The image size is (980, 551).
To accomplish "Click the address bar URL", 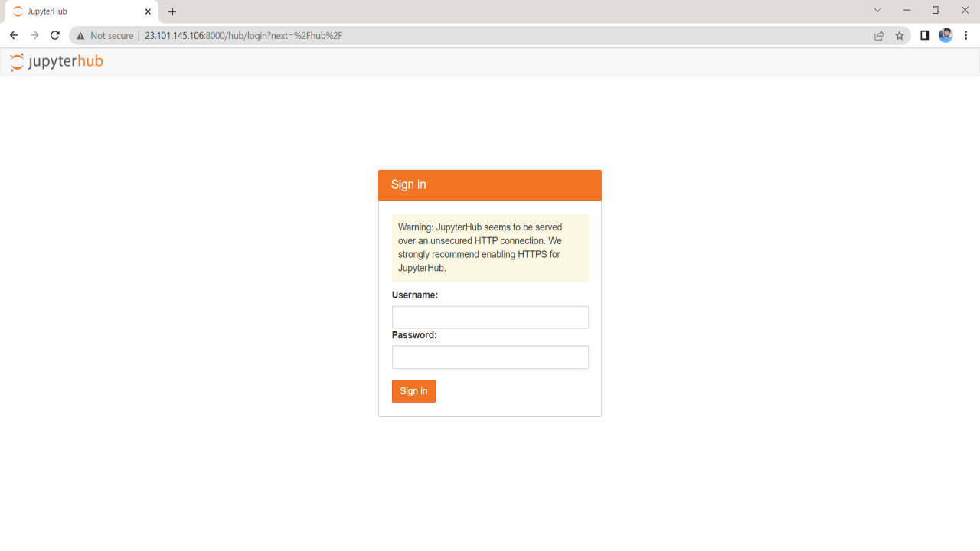I will pos(243,36).
